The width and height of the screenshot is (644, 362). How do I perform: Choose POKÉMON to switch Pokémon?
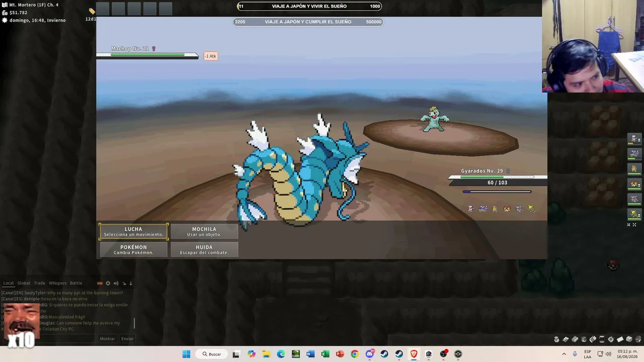[x=133, y=249]
